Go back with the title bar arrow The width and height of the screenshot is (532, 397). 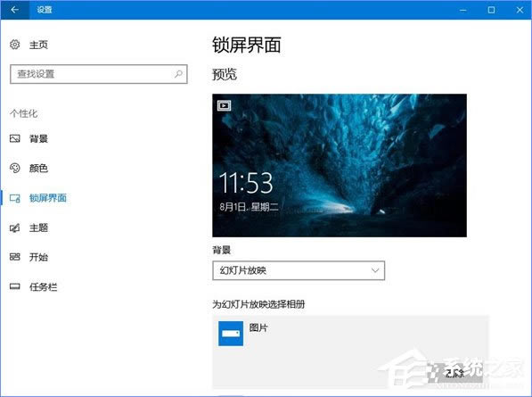click(14, 10)
